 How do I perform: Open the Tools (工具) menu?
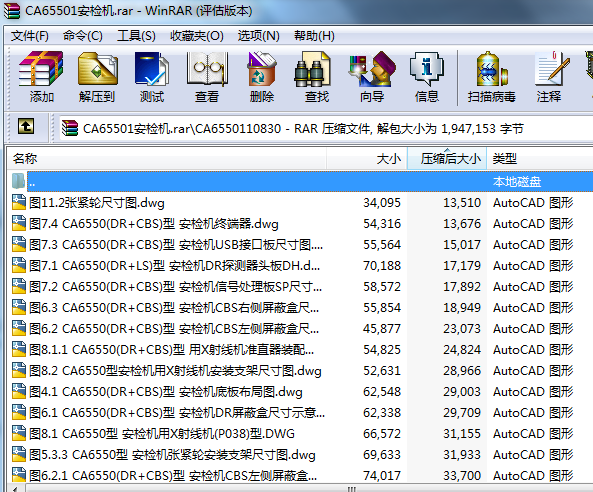(136, 36)
